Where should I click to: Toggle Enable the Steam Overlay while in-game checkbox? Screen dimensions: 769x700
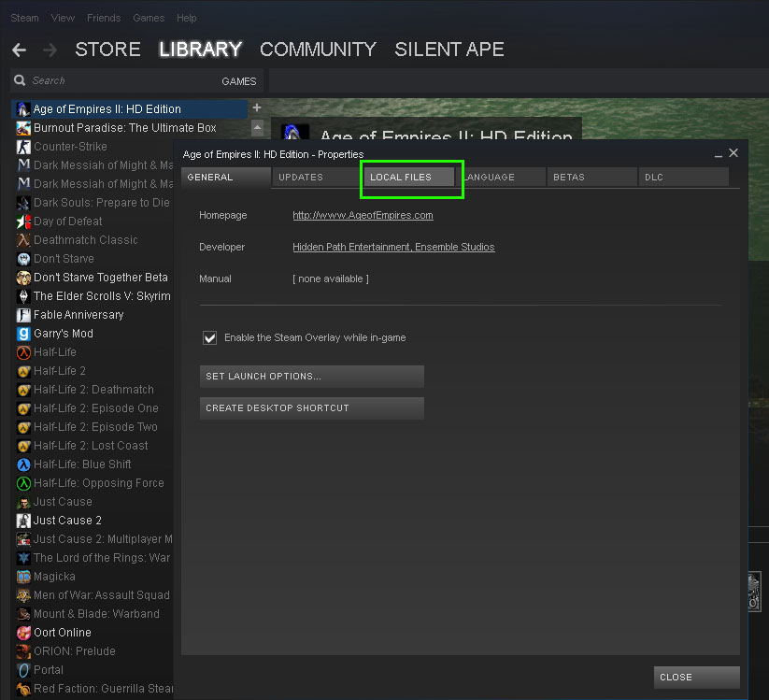210,337
